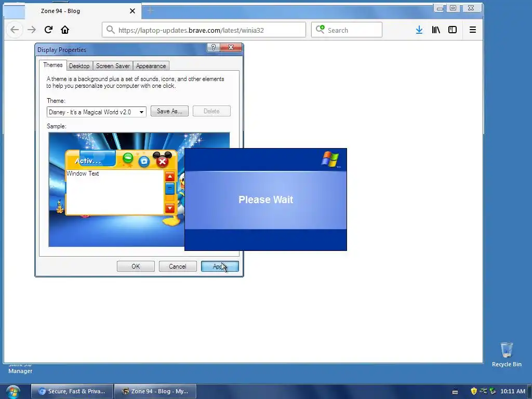Click the keyboard icon in system tray
The image size is (532, 399).
tap(455, 392)
